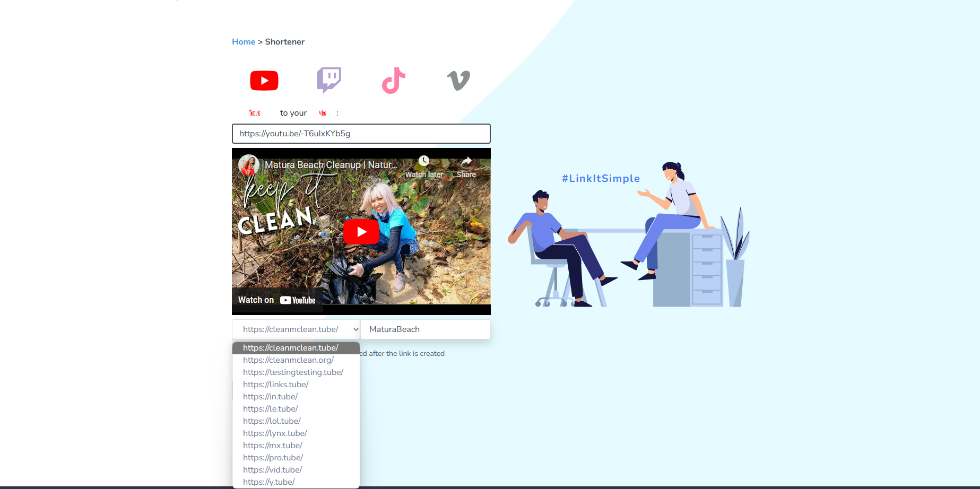Screen dimensions: 980x489
Task: Select the TikTok platform icon
Action: tap(394, 81)
